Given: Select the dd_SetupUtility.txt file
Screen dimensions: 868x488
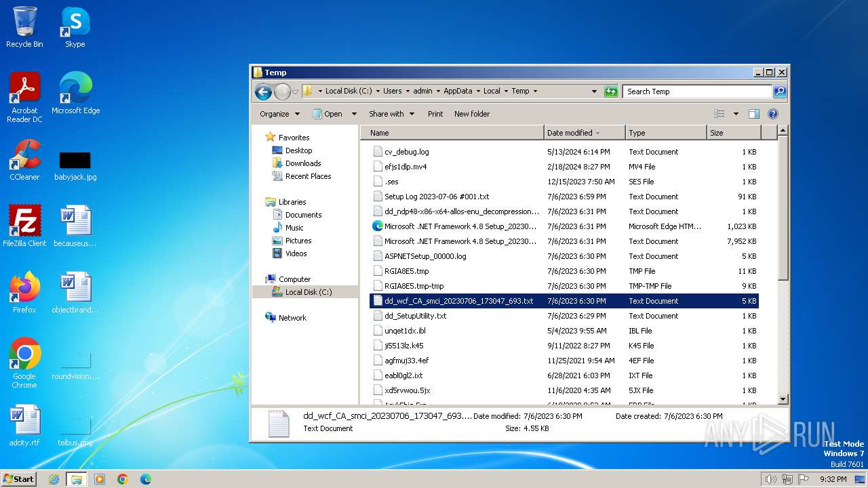Looking at the screenshot, I should point(564,316).
